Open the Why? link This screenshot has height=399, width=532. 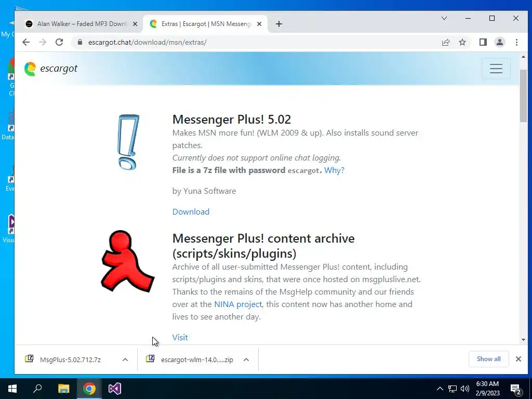pos(334,170)
